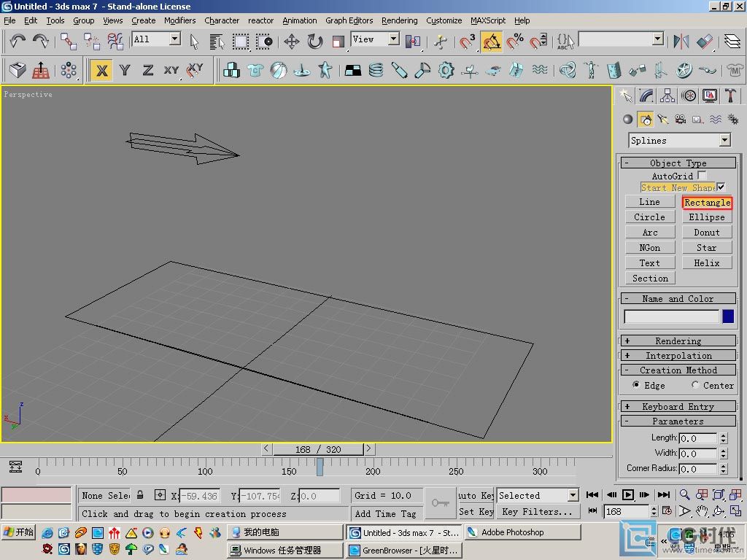
Task: Select the Edge creation method
Action: coord(636,385)
